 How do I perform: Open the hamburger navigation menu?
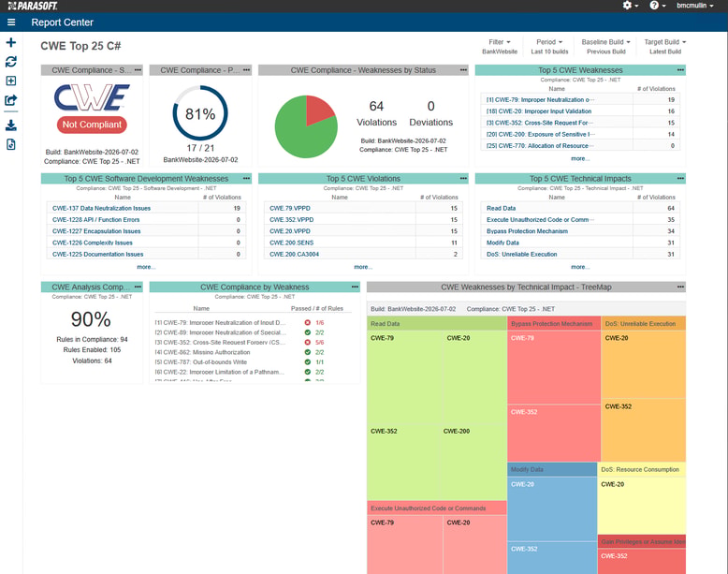click(11, 22)
